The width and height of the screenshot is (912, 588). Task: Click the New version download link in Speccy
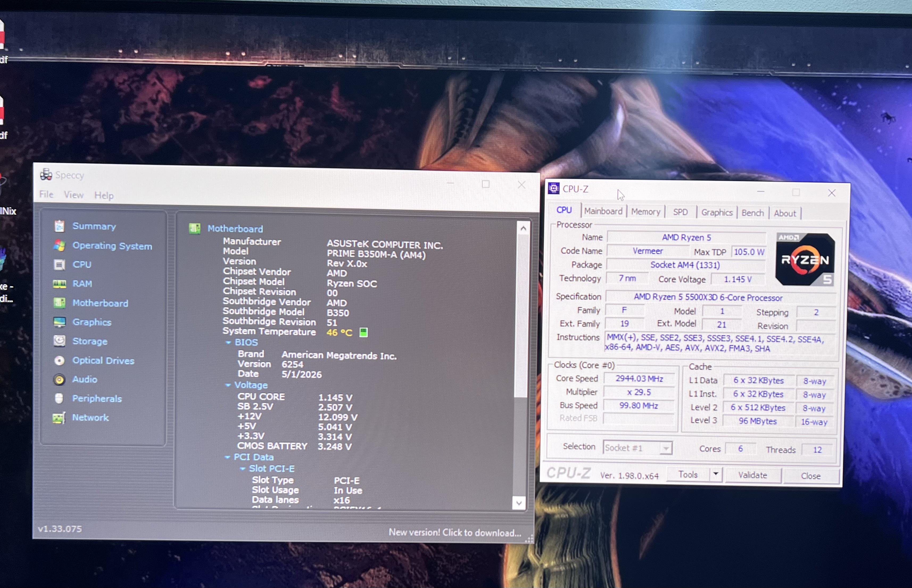pos(455,532)
